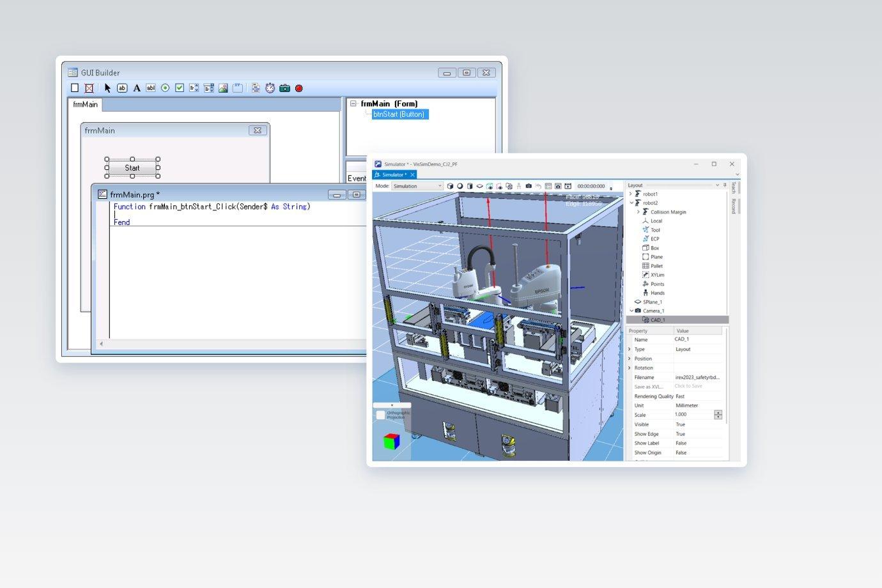Click the red record circle icon

[298, 88]
